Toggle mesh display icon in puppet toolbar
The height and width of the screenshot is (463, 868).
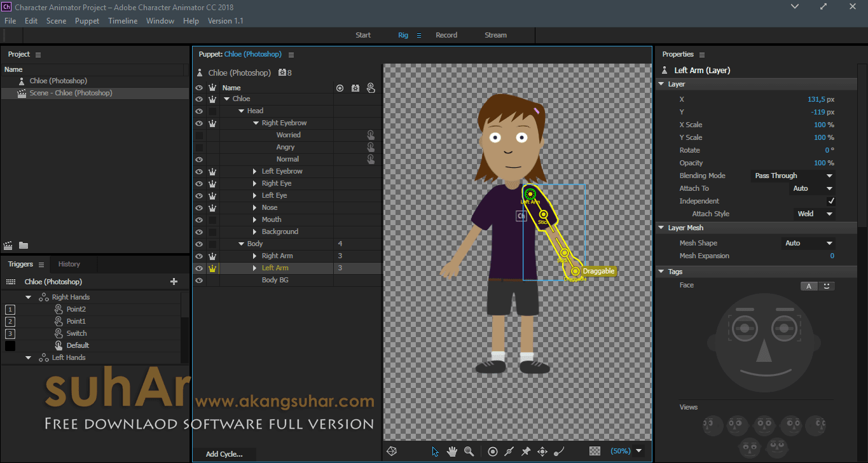[x=392, y=451]
